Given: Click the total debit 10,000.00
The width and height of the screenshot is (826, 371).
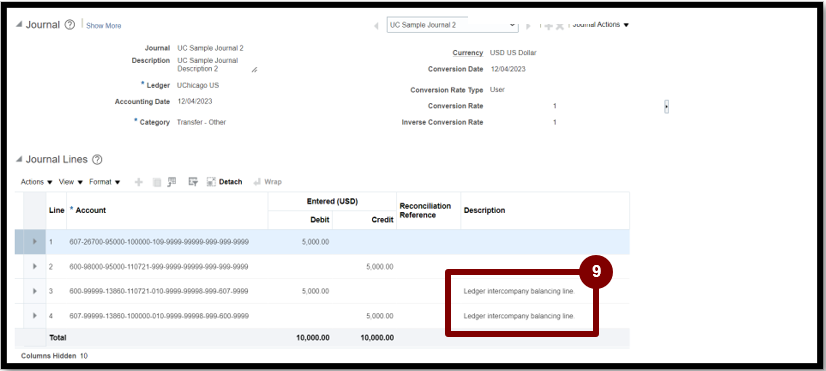Looking at the screenshot, I should click(x=313, y=337).
